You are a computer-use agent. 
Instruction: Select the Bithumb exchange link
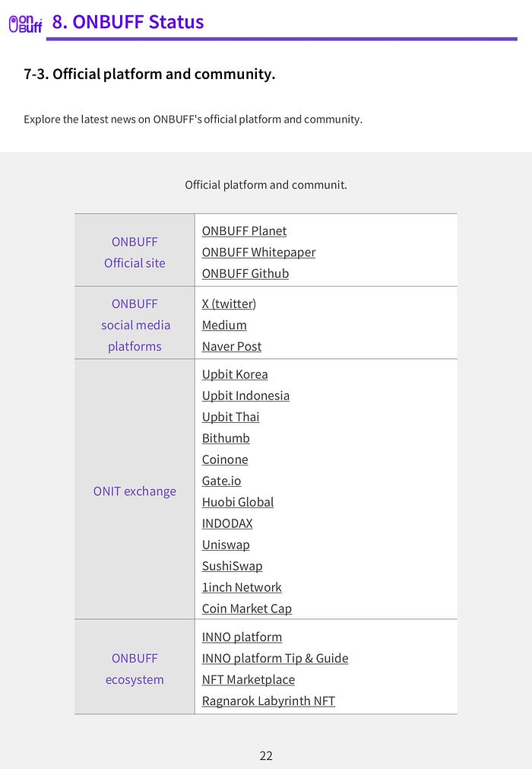point(226,438)
